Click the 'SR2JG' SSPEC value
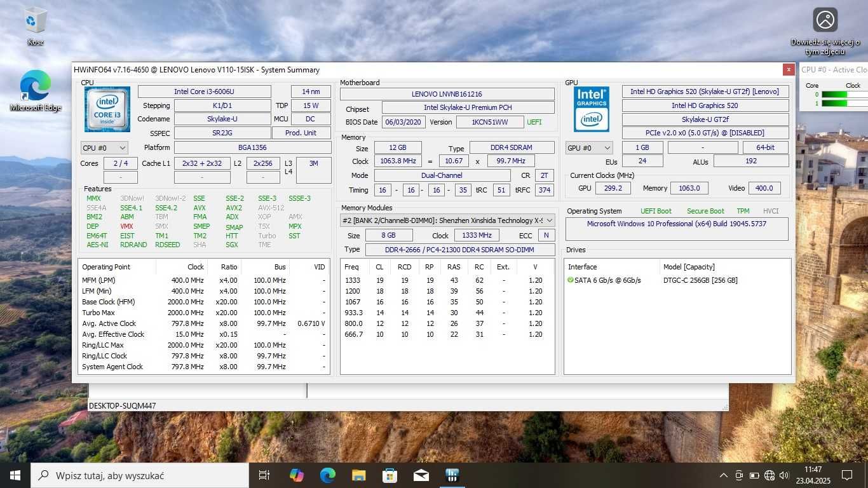This screenshot has height=488, width=868. pos(222,133)
